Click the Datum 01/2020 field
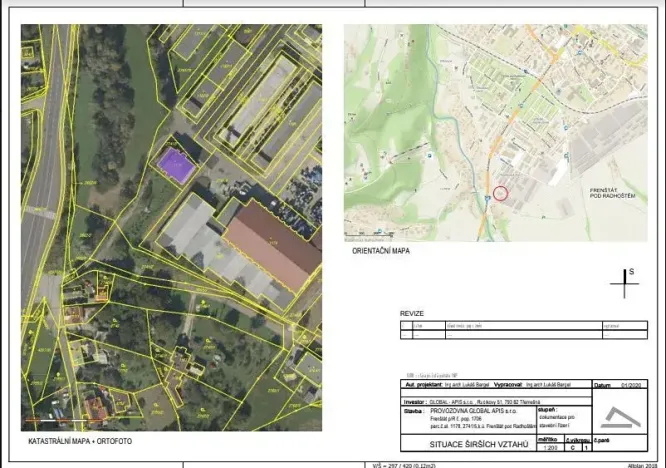This screenshot has width=666, height=468. click(616, 384)
